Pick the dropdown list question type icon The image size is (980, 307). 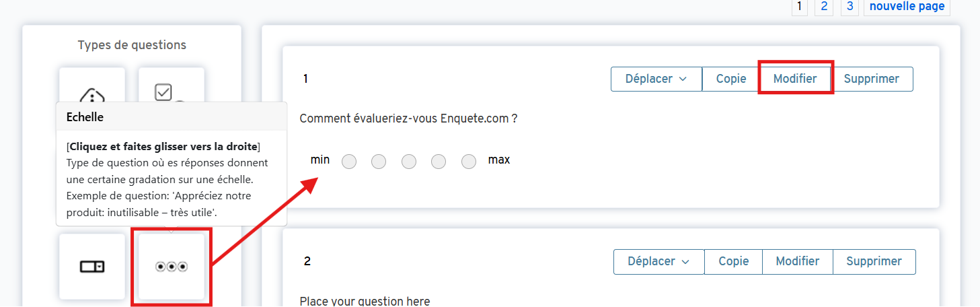pyautogui.click(x=92, y=267)
